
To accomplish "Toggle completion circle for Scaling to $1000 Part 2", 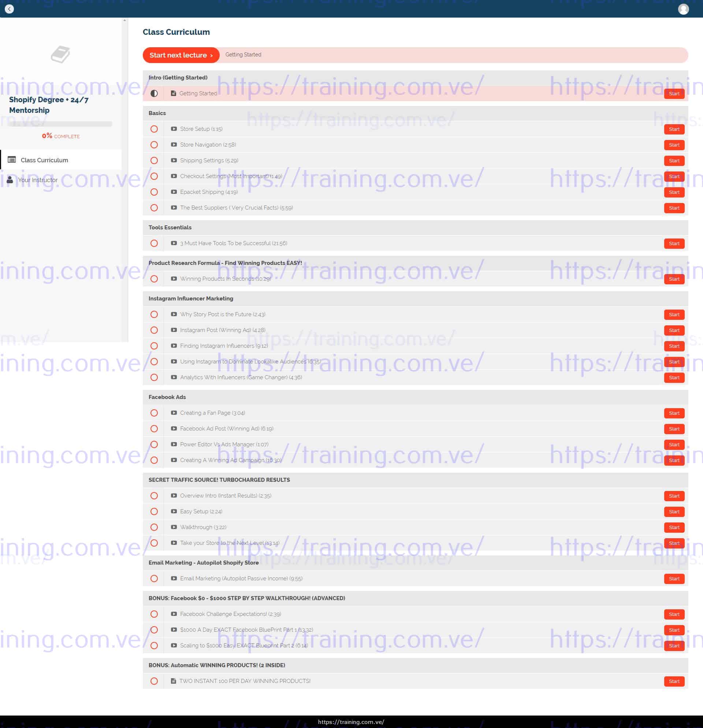I will point(154,646).
